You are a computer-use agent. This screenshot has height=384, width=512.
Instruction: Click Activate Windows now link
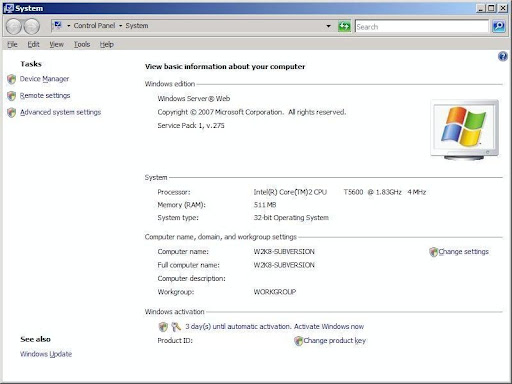(x=329, y=327)
